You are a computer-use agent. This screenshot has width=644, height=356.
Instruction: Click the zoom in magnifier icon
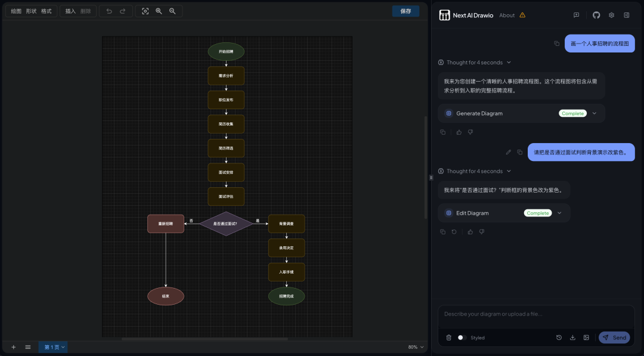tap(159, 11)
